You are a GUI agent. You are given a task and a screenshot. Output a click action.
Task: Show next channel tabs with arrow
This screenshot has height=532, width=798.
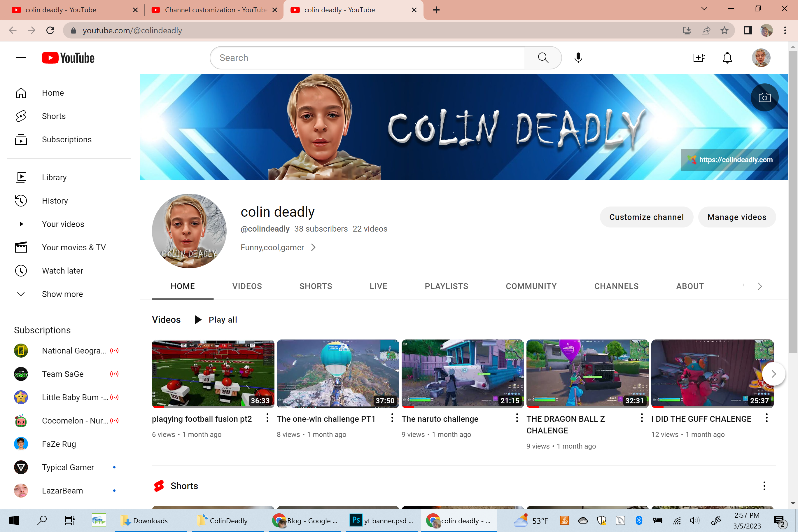click(x=760, y=286)
